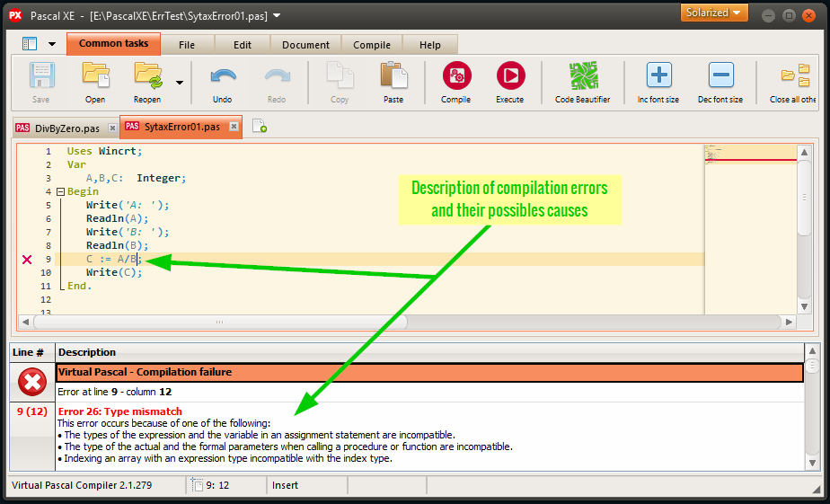Click the 'Write(C);' code line
Viewport: 830px width, 504px height.
tap(114, 272)
